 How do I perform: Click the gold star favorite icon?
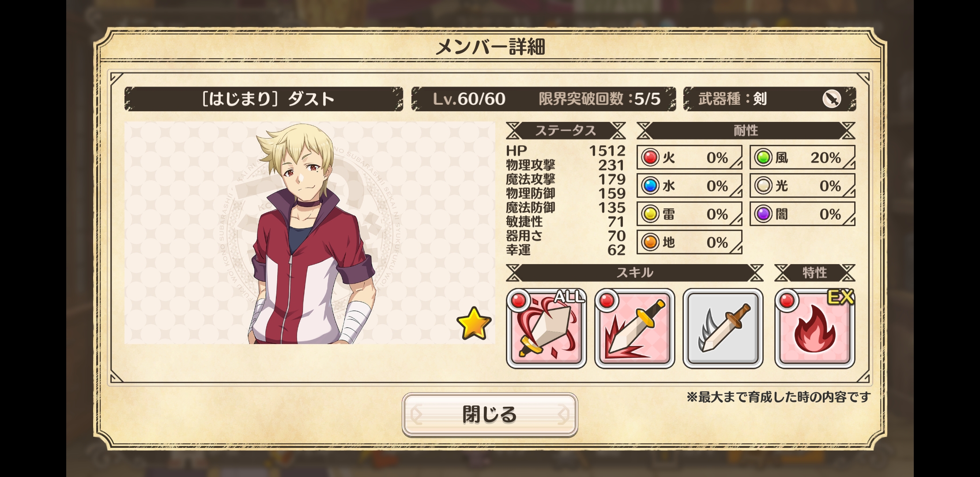pos(474,323)
